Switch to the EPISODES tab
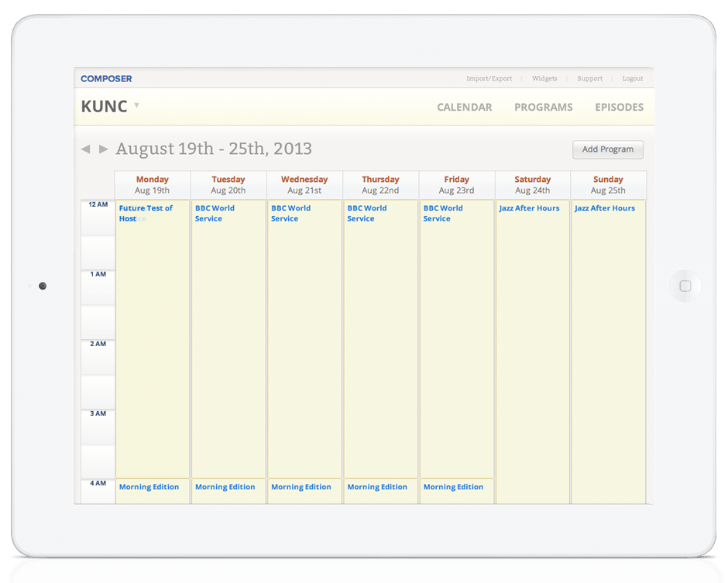The height and width of the screenshot is (583, 728). coord(619,108)
